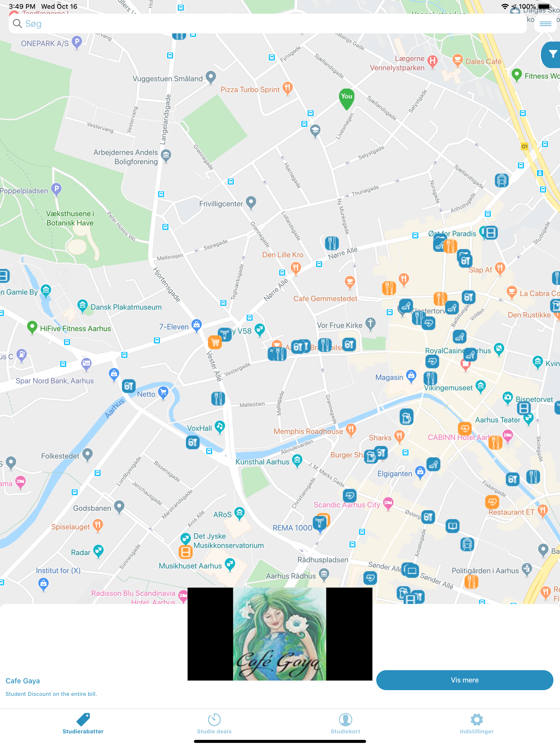The image size is (560, 747).
Task: Tap open book marker near Østergade
Action: [452, 526]
